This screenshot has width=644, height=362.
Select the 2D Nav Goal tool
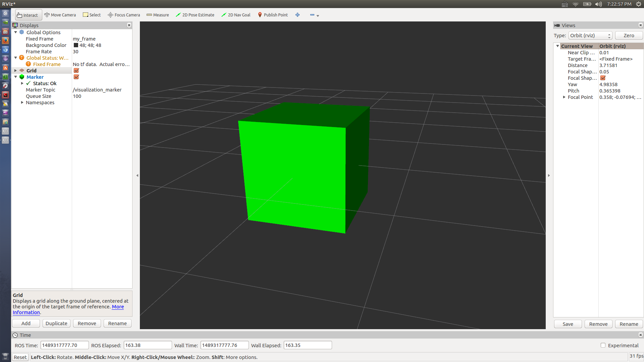click(x=236, y=15)
